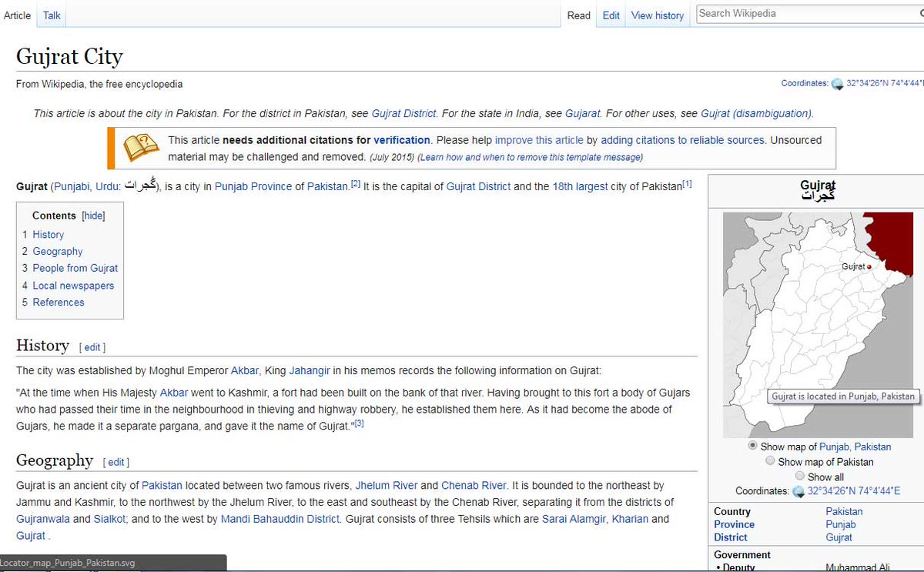Open the top-right coordinates 32°34′26″N link
This screenshot has height=572, width=924.
[885, 84]
